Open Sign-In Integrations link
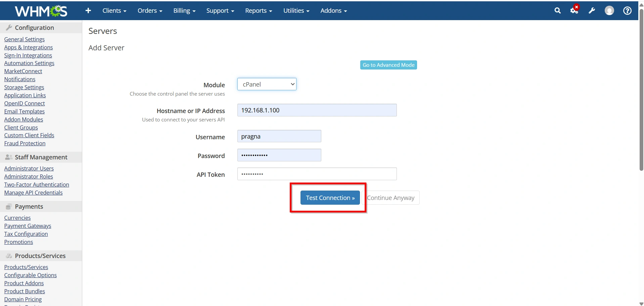Viewport: 644px width, 306px height. click(28, 56)
